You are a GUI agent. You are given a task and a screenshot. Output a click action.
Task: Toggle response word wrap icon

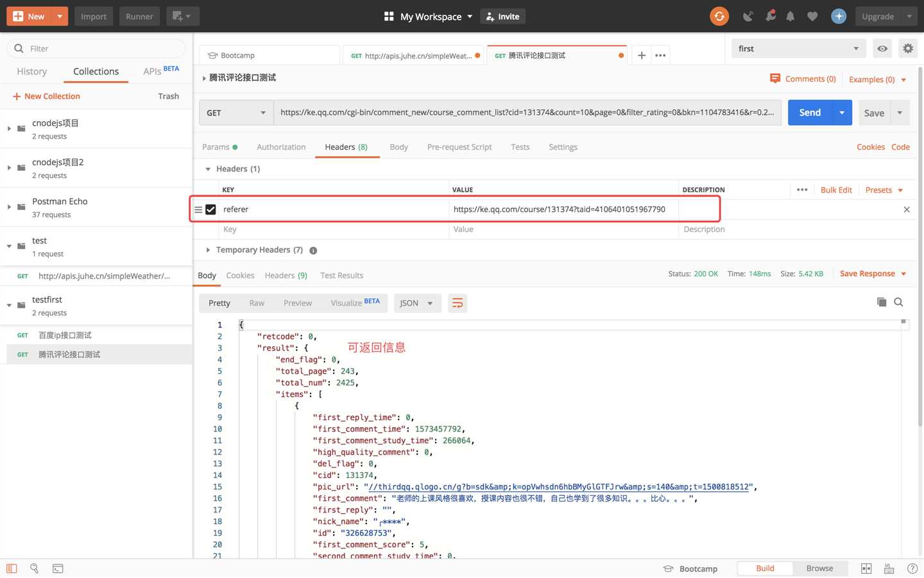pyautogui.click(x=457, y=303)
